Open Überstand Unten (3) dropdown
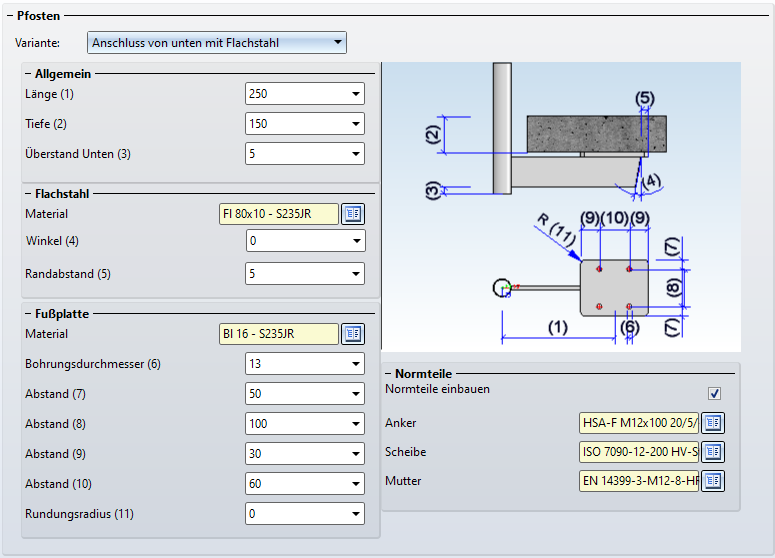Image resolution: width=775 pixels, height=558 pixels. 356,155
